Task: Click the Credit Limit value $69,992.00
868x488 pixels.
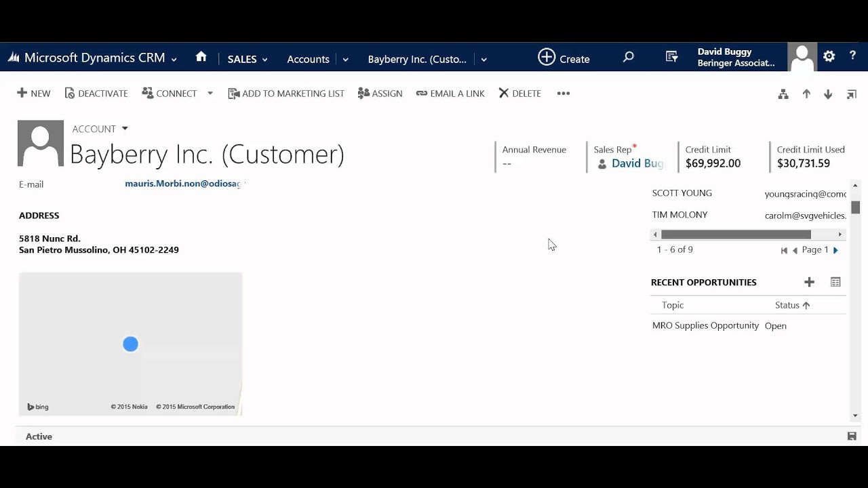Action: coord(713,163)
